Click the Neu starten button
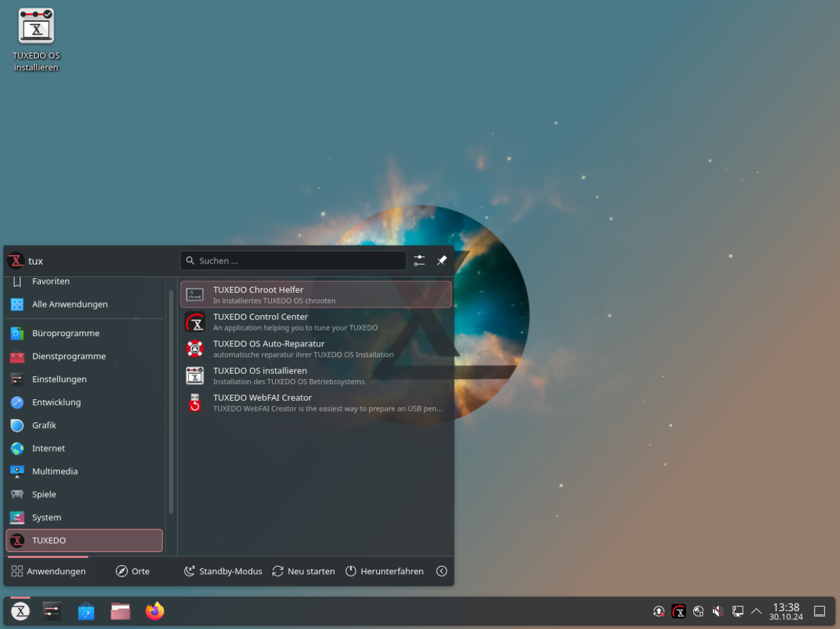840x629 pixels. pos(303,571)
